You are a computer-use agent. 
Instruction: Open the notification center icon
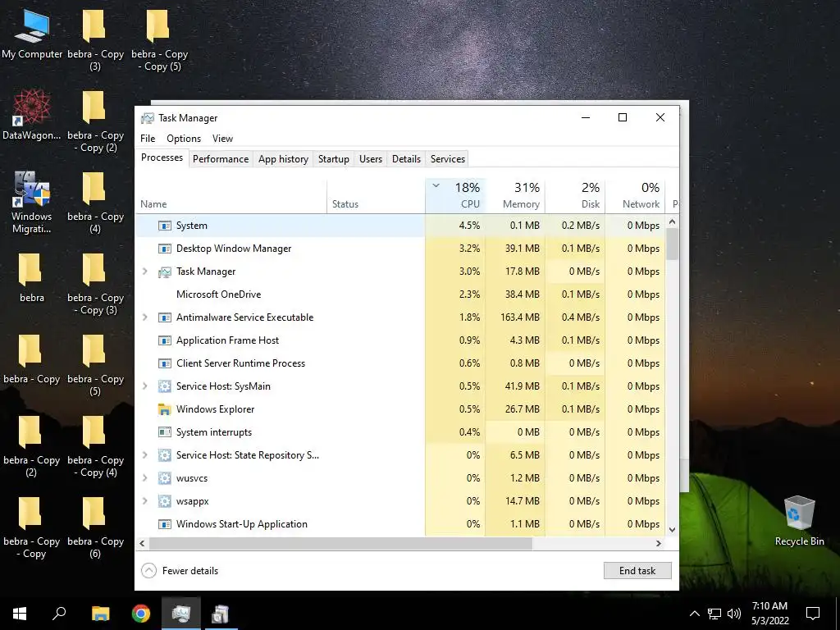click(813, 614)
